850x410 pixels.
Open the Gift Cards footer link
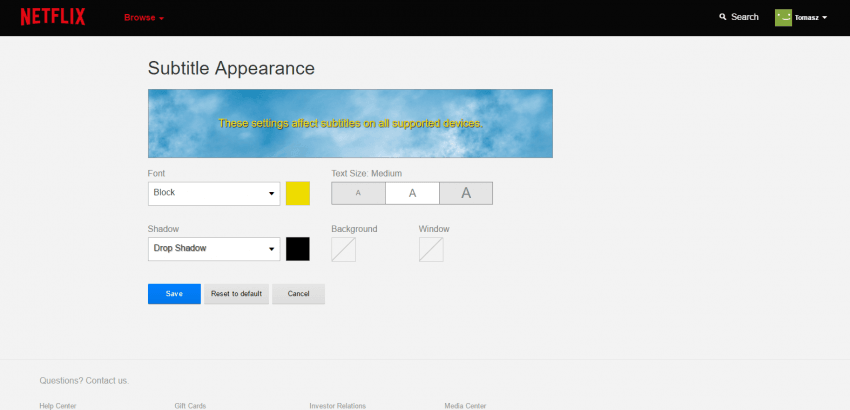point(190,406)
